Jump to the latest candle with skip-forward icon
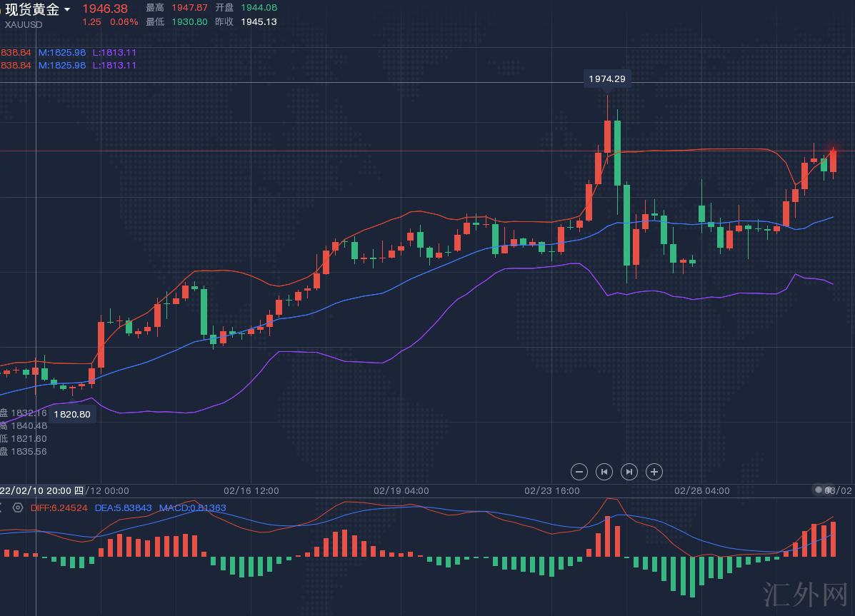The width and height of the screenshot is (855, 616). (629, 471)
